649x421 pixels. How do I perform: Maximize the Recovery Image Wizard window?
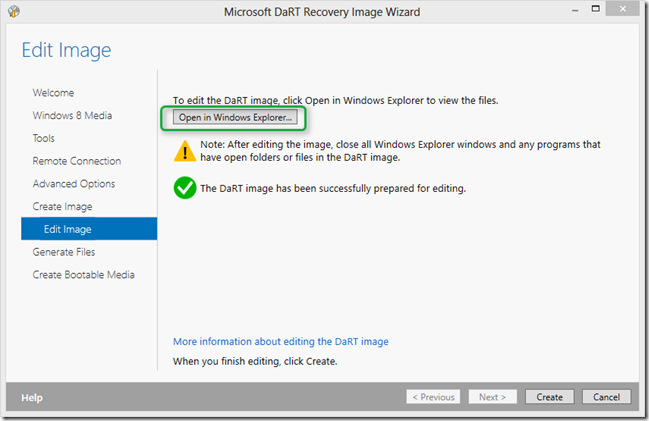pos(596,9)
